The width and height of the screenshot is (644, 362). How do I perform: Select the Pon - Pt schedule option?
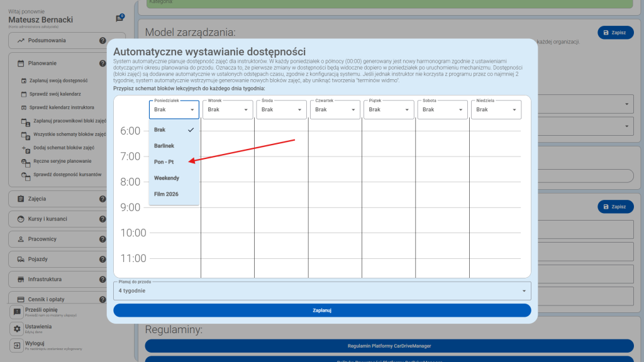(x=164, y=162)
